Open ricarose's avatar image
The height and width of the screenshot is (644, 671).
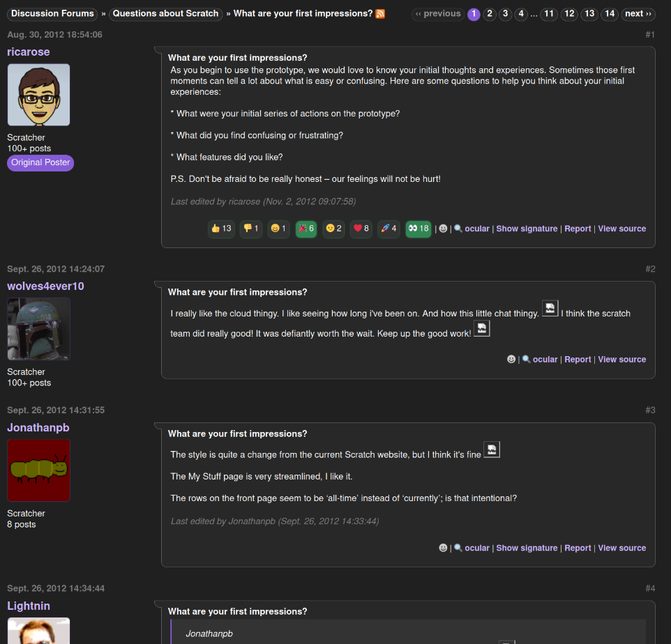pos(38,95)
